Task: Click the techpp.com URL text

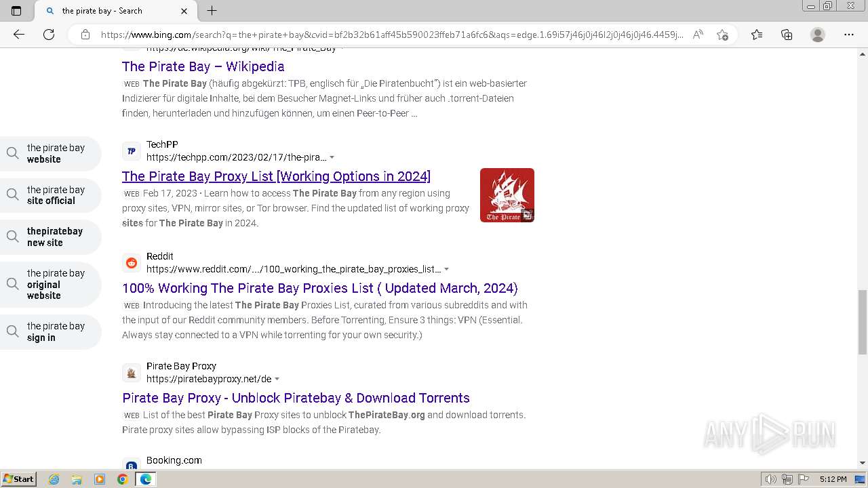Action: tap(236, 157)
